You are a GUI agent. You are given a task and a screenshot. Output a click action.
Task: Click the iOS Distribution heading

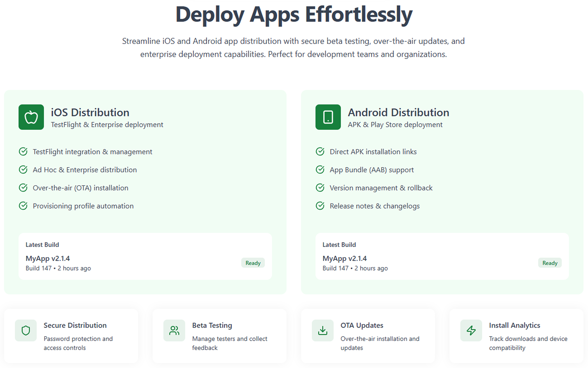[x=90, y=112]
